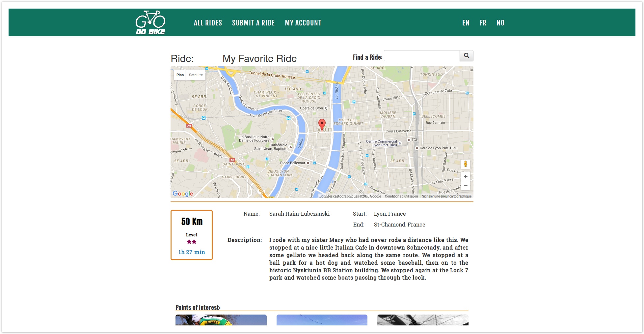Screen dimensions: 644x334
Task: Switch map to Satellite view
Action: 196,75
